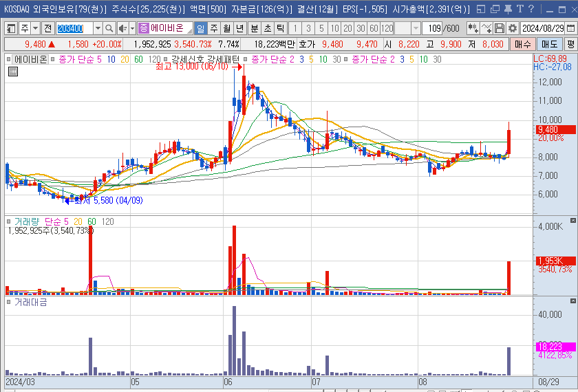Choose interval 1 button
This screenshot has width=578, height=392.
(x=295, y=28)
